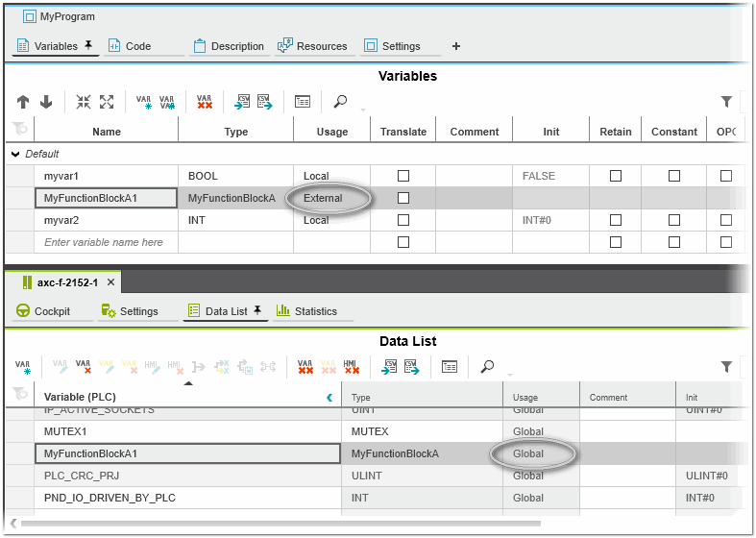Viewport: 756px width, 538px height.
Task: Close the axc-f-2152-1 editor tab
Action: (110, 282)
